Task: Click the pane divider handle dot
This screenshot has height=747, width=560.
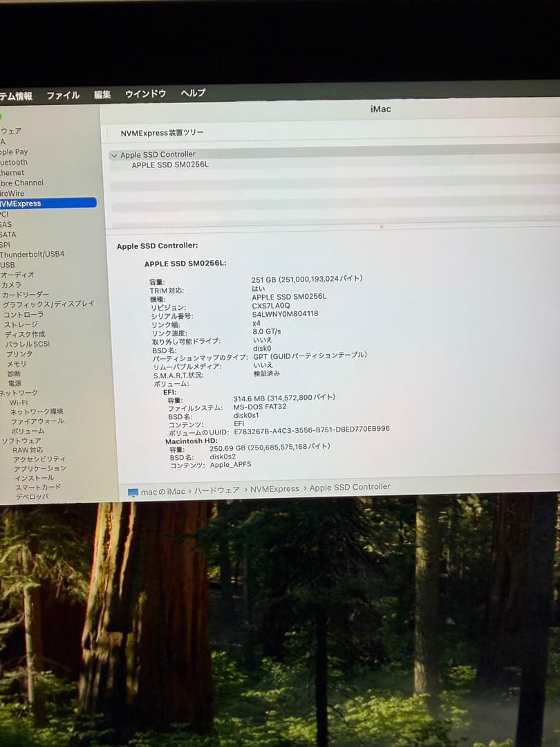Action: point(382,227)
